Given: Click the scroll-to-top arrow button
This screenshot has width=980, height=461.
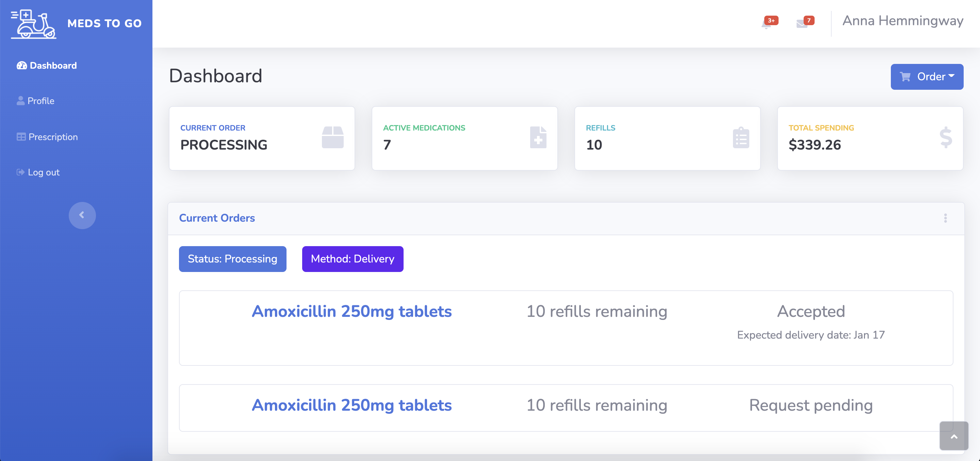Looking at the screenshot, I should pyautogui.click(x=954, y=436).
